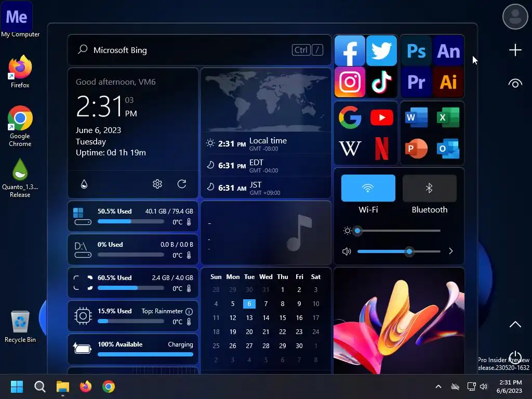The image size is (532, 399).
Task: Toggle the Wi-Fi button
Action: tap(368, 188)
